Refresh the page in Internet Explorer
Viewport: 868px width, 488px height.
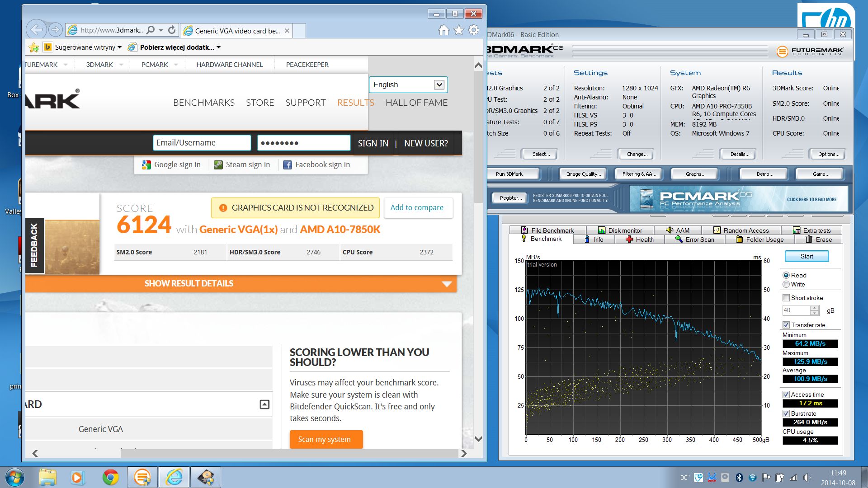click(x=172, y=30)
